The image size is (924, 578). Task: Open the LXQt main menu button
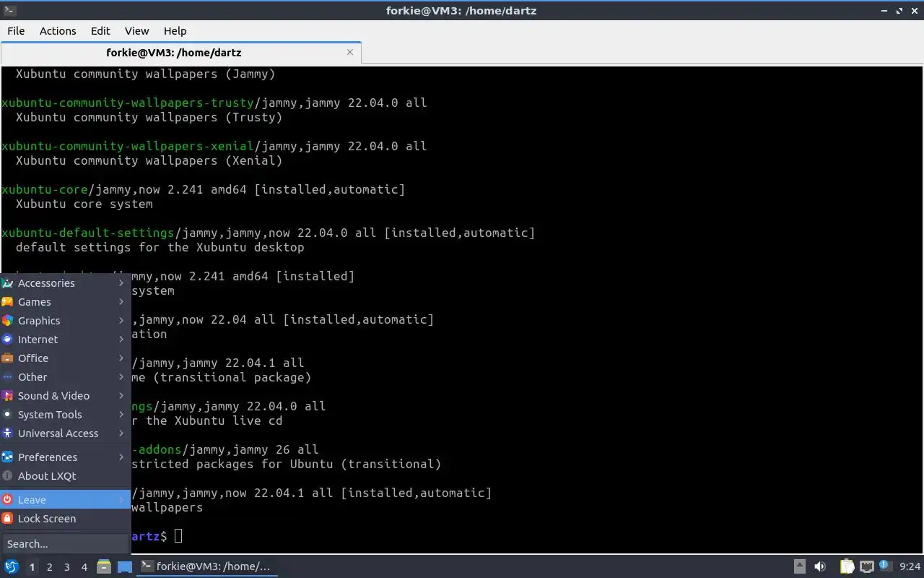(11, 566)
